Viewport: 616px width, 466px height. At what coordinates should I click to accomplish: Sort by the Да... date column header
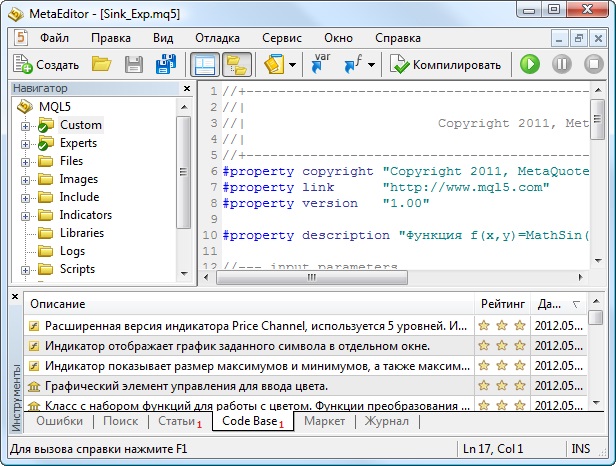pyautogui.click(x=559, y=304)
